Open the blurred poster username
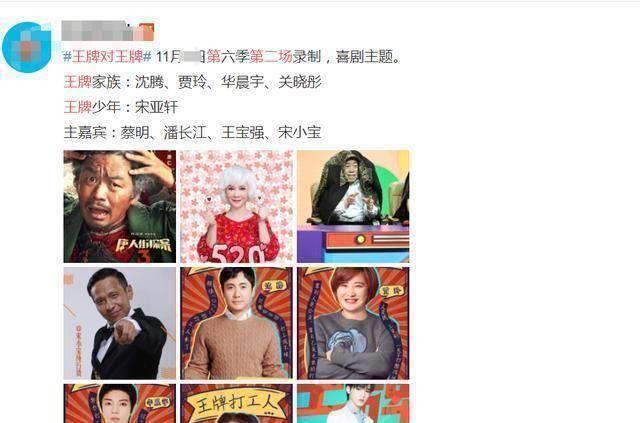The width and height of the screenshot is (640, 423). 98,31
